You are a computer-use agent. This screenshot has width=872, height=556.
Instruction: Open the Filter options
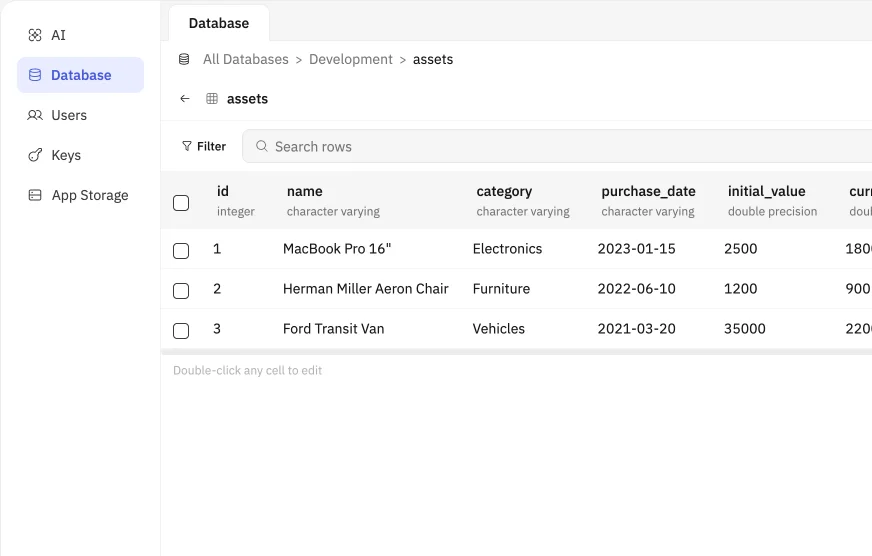tap(204, 146)
